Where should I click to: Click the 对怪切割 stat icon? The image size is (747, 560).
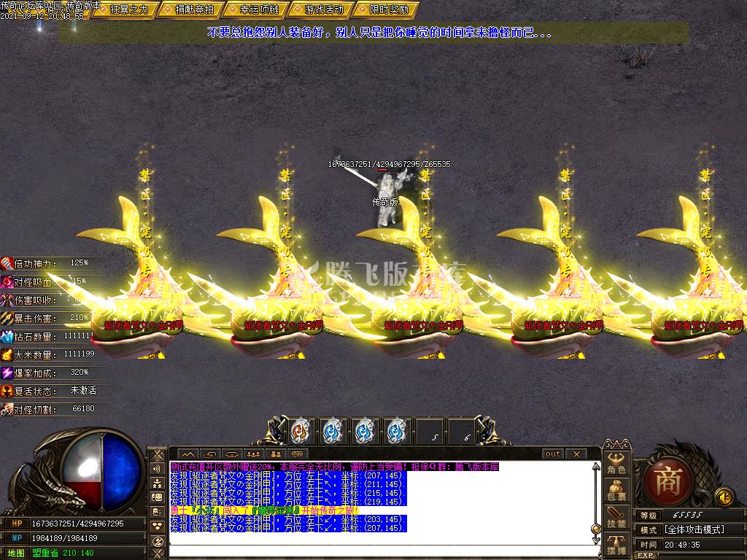[x=7, y=409]
